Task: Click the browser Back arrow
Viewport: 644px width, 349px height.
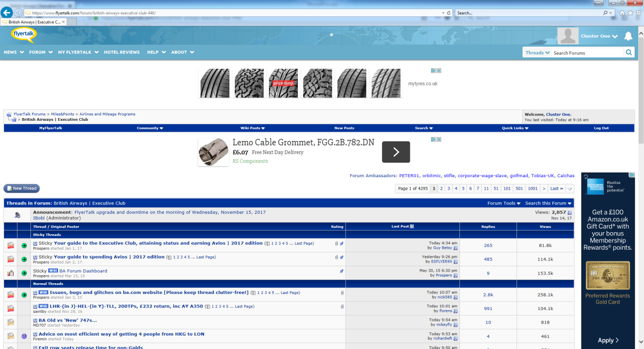Action: [7, 13]
